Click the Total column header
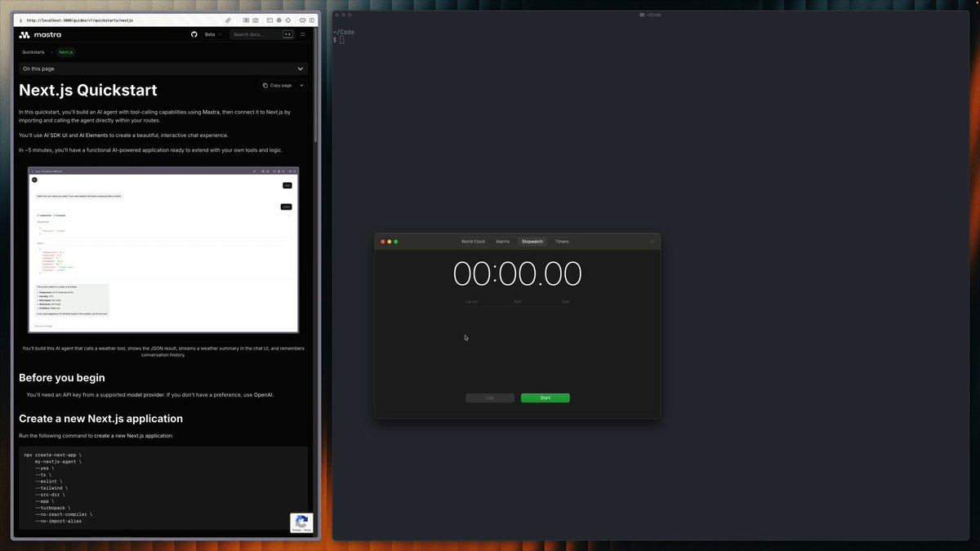Viewport: 980px width, 551px height. point(565,302)
